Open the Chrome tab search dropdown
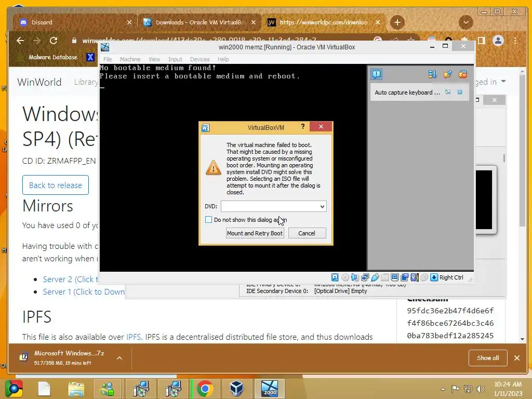This screenshot has width=532, height=399. click(466, 22)
